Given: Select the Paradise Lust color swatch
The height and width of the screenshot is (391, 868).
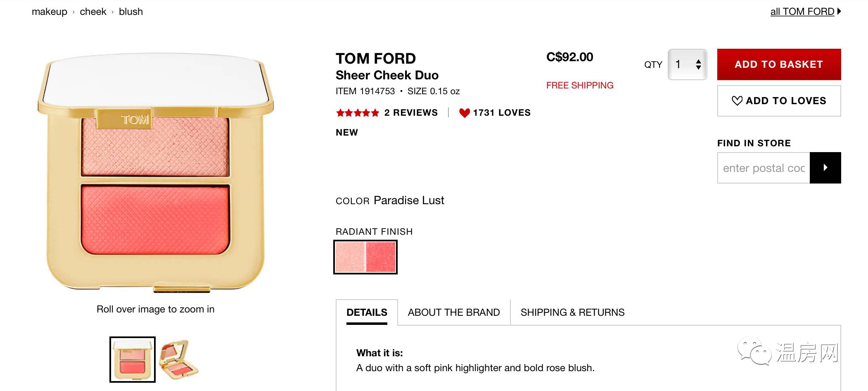Looking at the screenshot, I should pos(365,257).
